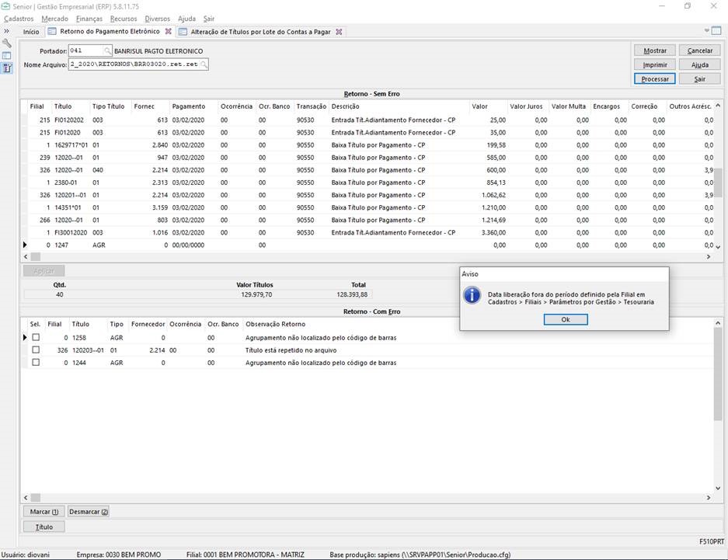728x560 pixels.
Task: Switch to Alteração de Títulos por Lote tab
Action: click(260, 32)
